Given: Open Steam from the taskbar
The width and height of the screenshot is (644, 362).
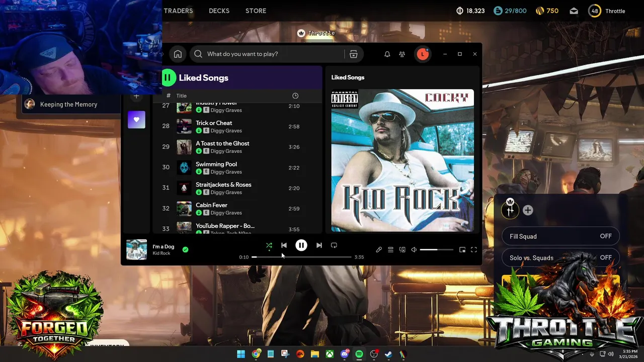Looking at the screenshot, I should [388, 354].
